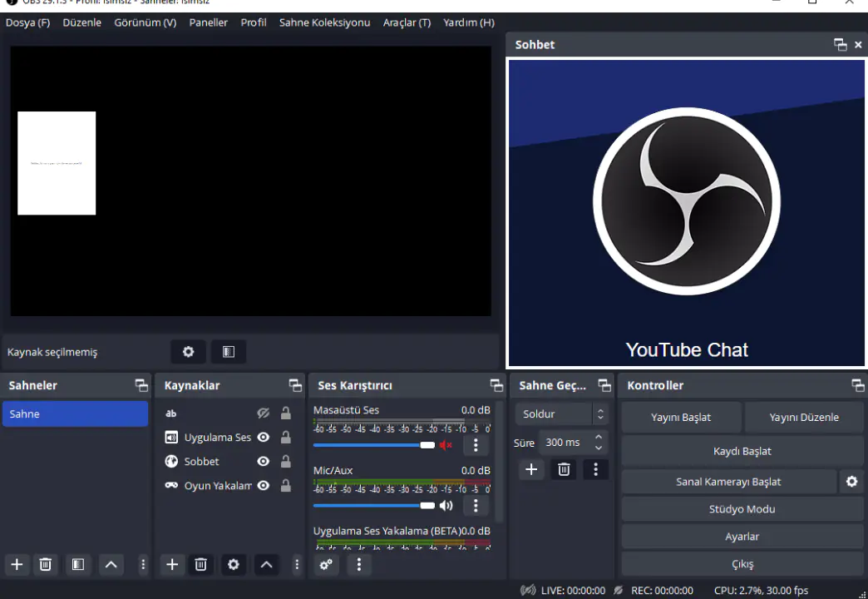Open source properties gear below the preview

tap(188, 352)
